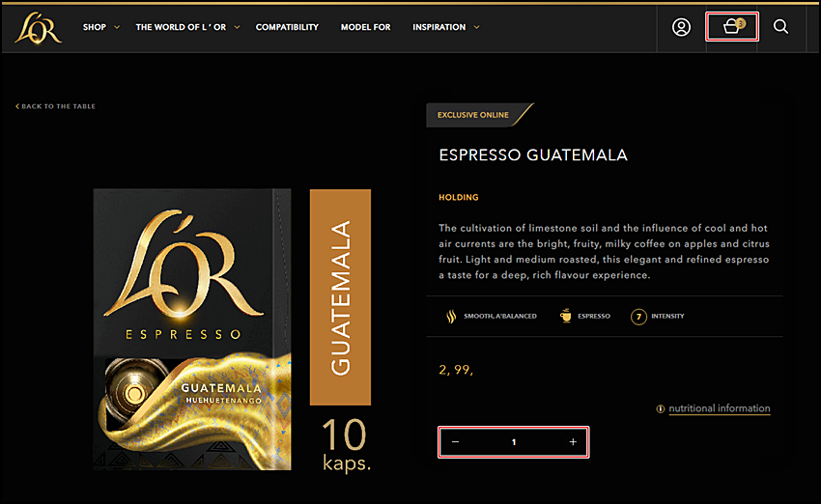Screen dimensions: 821x504
Task: Click the search magnifier icon
Action: [780, 27]
